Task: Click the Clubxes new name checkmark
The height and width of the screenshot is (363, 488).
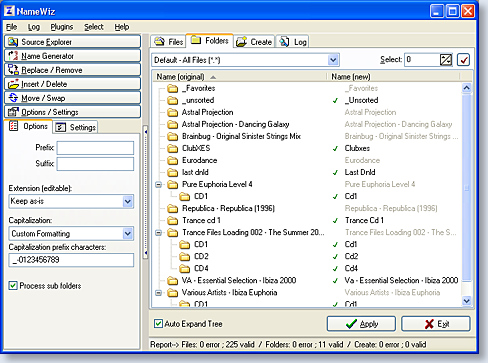Action: [335, 148]
